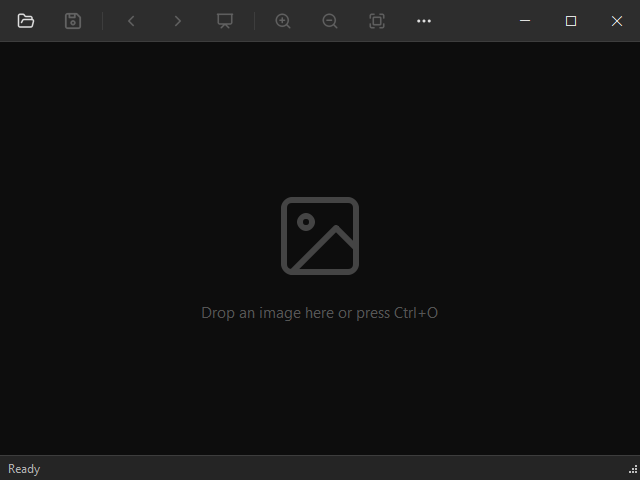Advance to the next image arrow
This screenshot has height=480, width=640.
tap(178, 21)
